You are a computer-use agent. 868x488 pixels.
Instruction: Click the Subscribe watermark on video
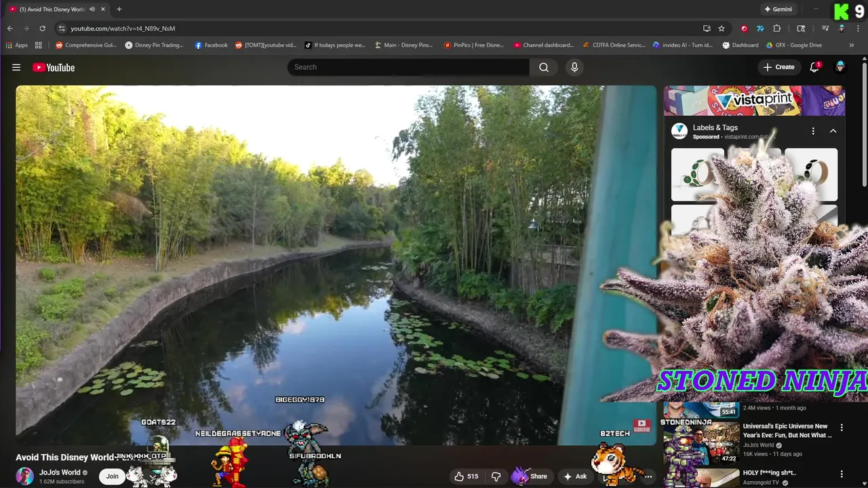pos(642,426)
